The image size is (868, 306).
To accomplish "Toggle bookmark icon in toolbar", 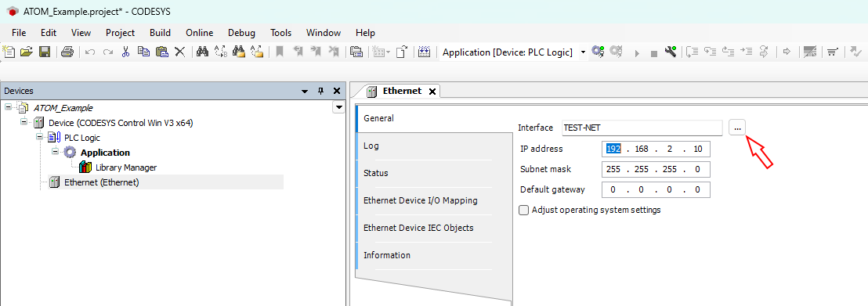I will click(x=280, y=52).
